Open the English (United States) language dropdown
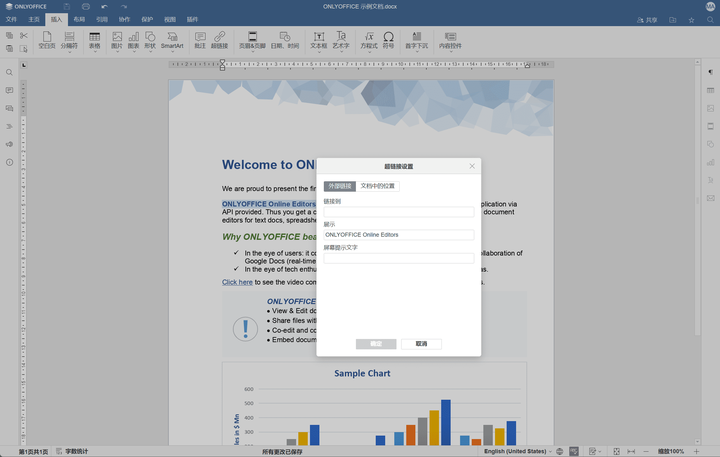The width and height of the screenshot is (720, 457). point(517,451)
